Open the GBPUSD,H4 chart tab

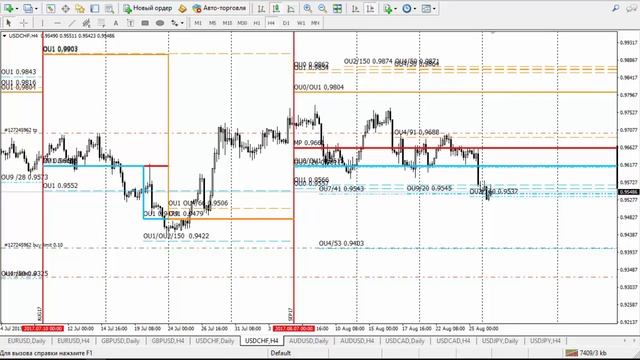[168, 340]
